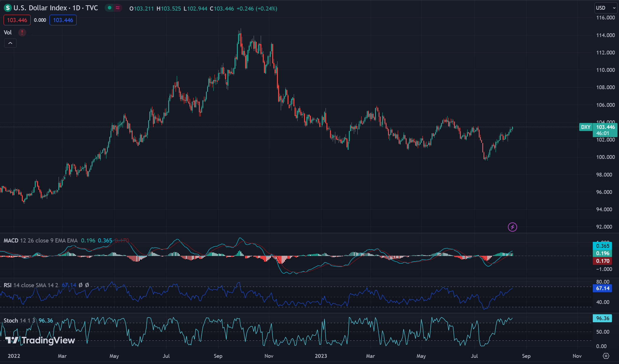Open the USD currency dropdown

pyautogui.click(x=606, y=8)
